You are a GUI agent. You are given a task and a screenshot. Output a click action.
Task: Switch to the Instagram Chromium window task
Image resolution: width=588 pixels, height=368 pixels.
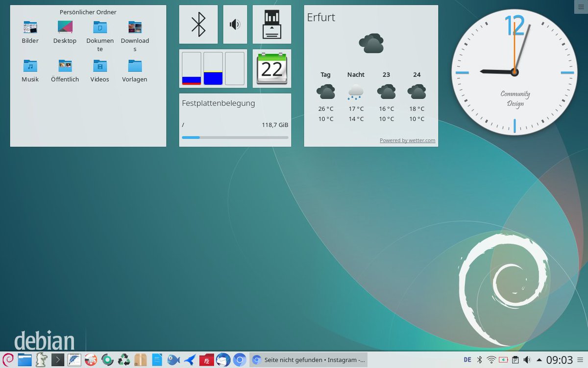coord(309,360)
